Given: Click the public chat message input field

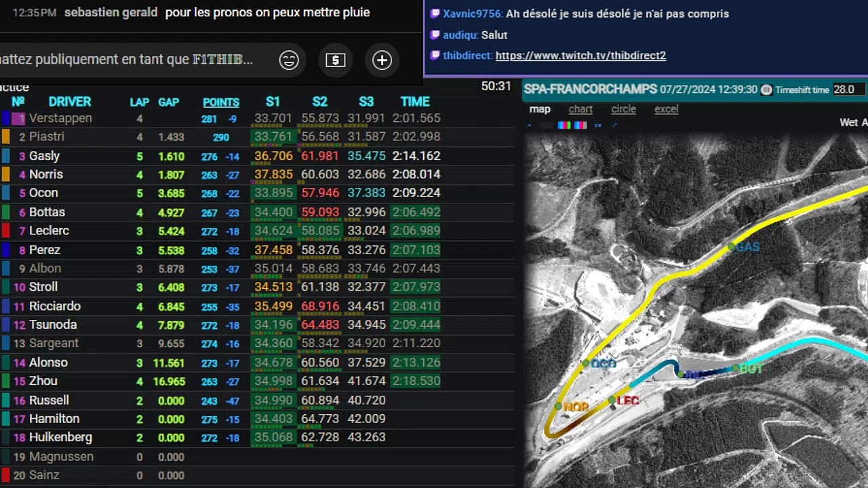Looking at the screenshot, I should (129, 60).
